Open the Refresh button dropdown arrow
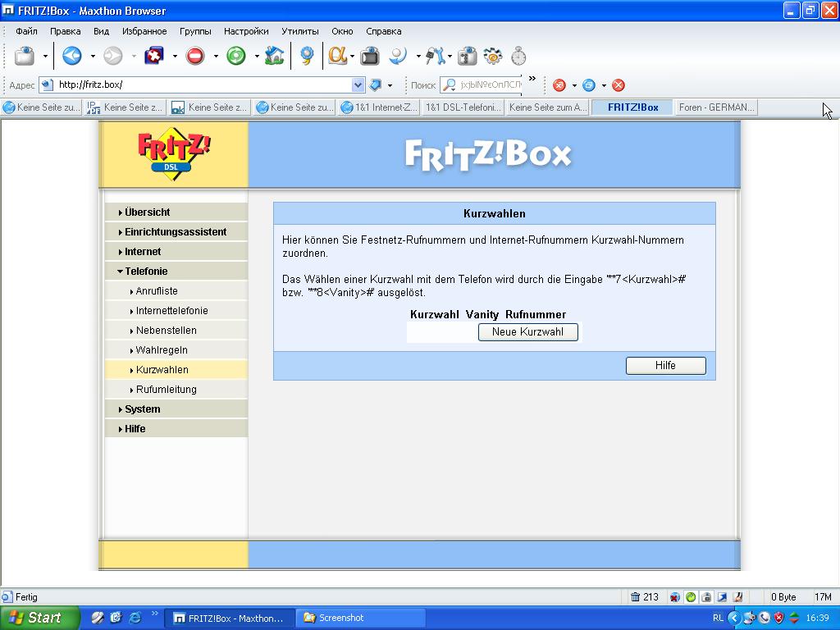Image resolution: width=840 pixels, height=630 pixels. pos(257,56)
